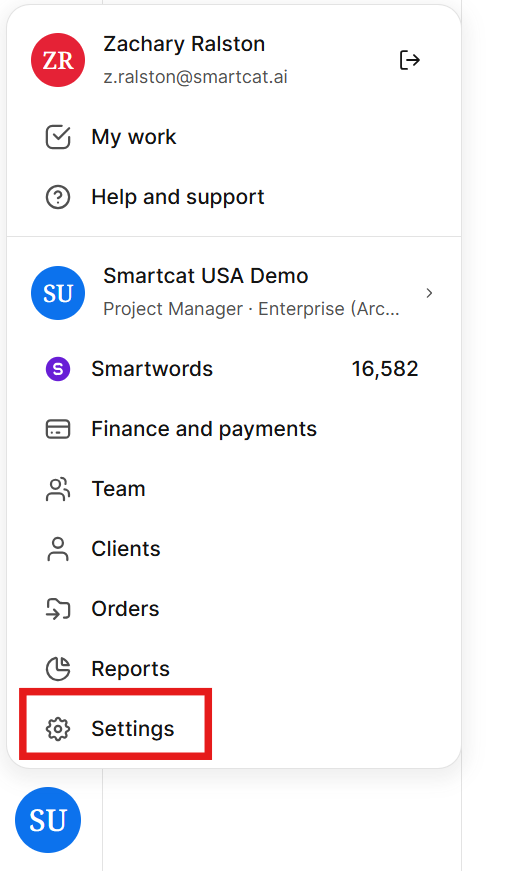This screenshot has height=871, width=508.
Task: Click bottom blue SU account button
Action: (48, 820)
